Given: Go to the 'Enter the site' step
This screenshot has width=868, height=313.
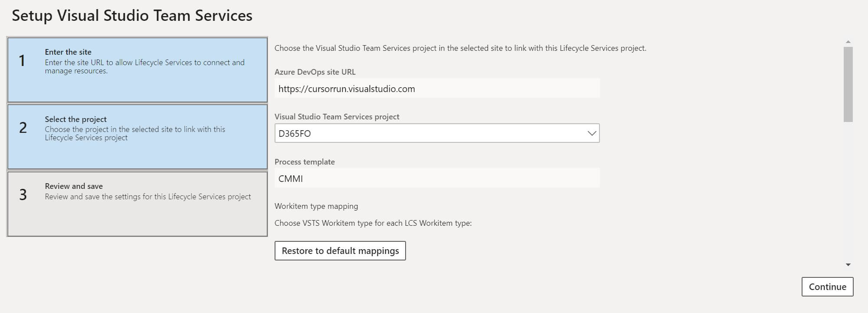Looking at the screenshot, I should [137, 70].
